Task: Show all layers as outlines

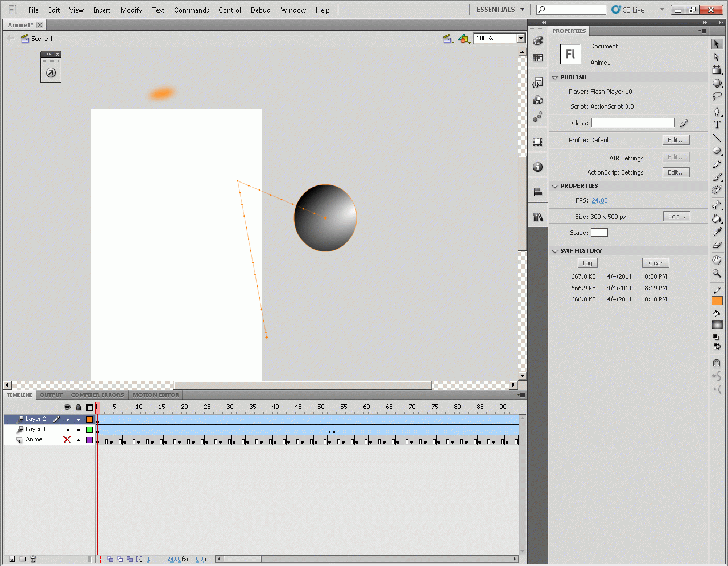Action: [89, 407]
